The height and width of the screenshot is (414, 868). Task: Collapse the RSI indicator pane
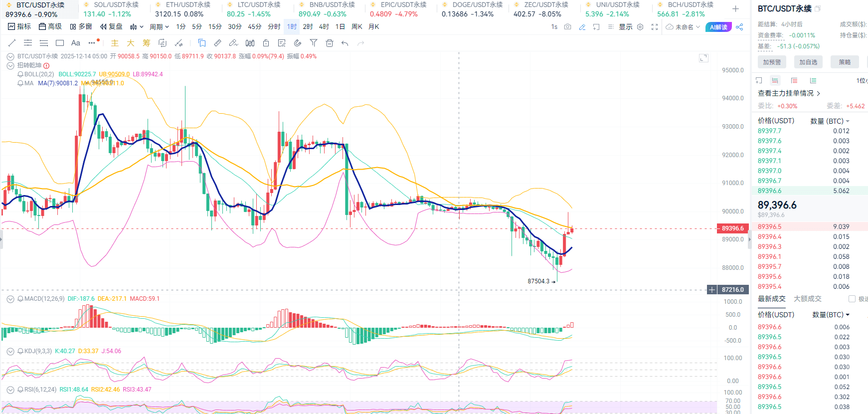pyautogui.click(x=10, y=390)
